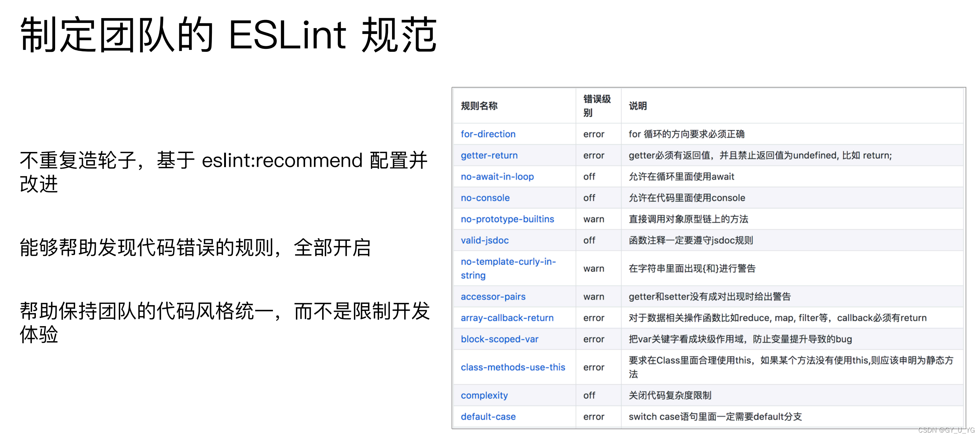The width and height of the screenshot is (980, 437).
Task: Click the 规则名称 column header
Action: coord(479,106)
